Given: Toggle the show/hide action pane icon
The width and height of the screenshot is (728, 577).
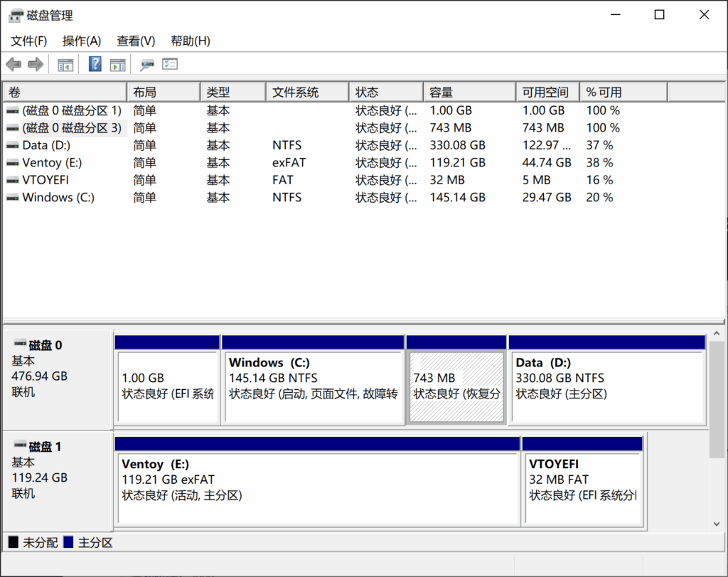Looking at the screenshot, I should (x=117, y=65).
